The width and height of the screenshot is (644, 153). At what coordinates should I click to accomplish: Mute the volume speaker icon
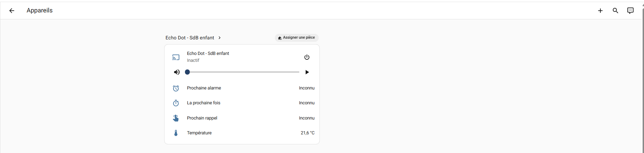coord(177,72)
